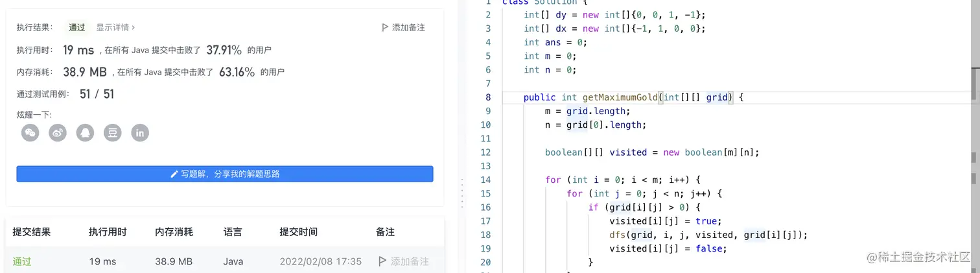Screen dimensions: 980x273
Task: Click the 51 / 51 test cases value
Action: coord(97,94)
